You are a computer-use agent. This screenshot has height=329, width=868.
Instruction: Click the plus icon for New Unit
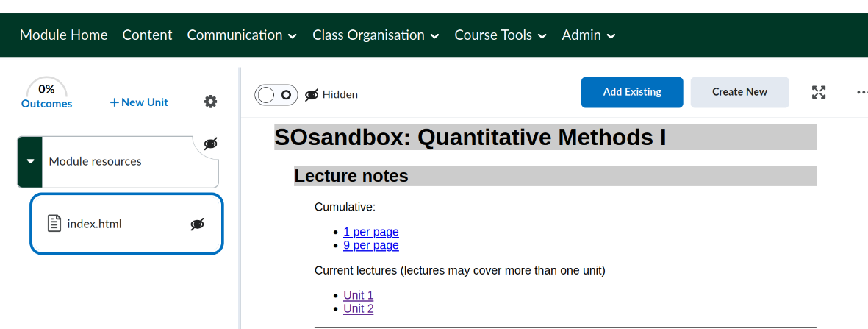pos(114,102)
